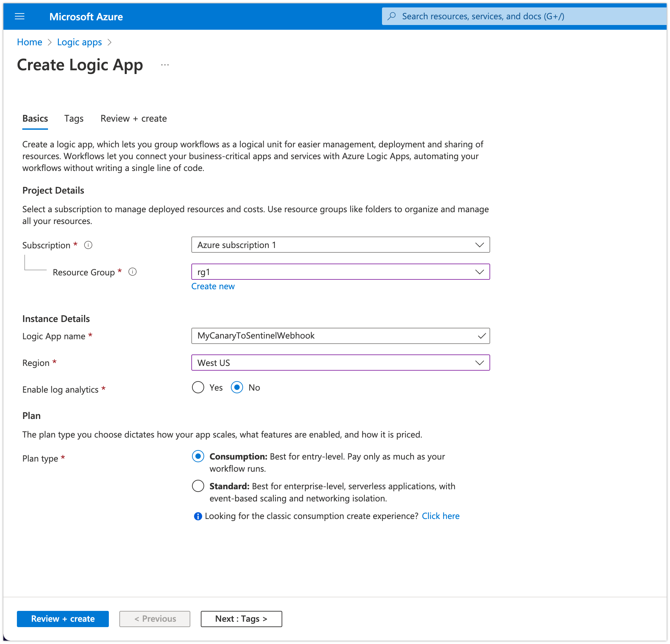
Task: Click the Subscription info icon
Action: [88, 245]
